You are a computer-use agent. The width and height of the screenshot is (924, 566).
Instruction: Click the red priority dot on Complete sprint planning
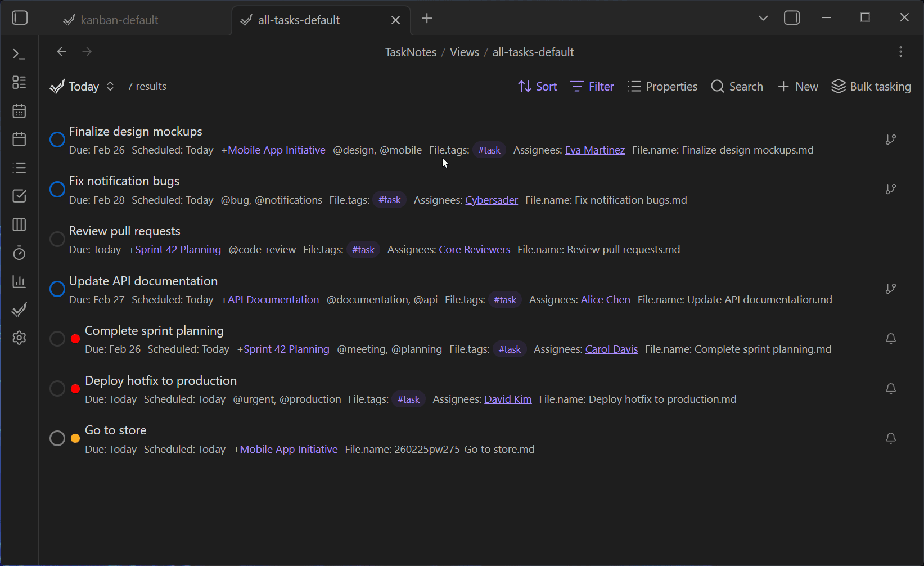coord(75,338)
